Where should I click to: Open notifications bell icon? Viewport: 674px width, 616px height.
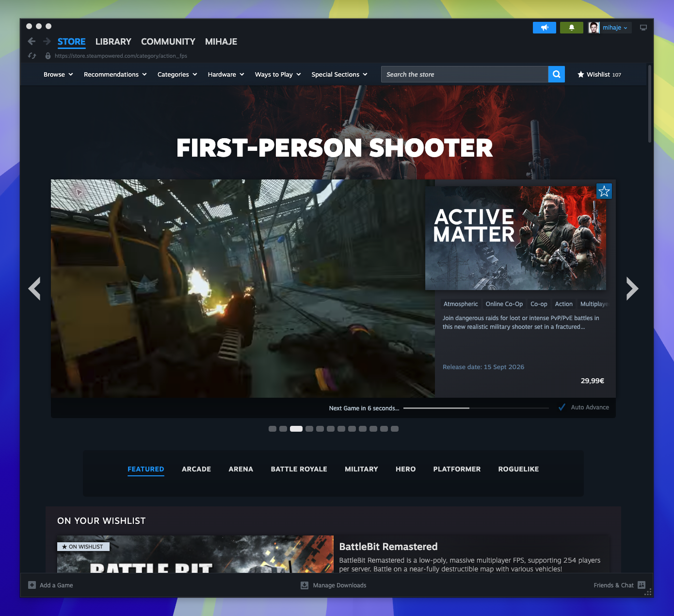[x=572, y=28]
